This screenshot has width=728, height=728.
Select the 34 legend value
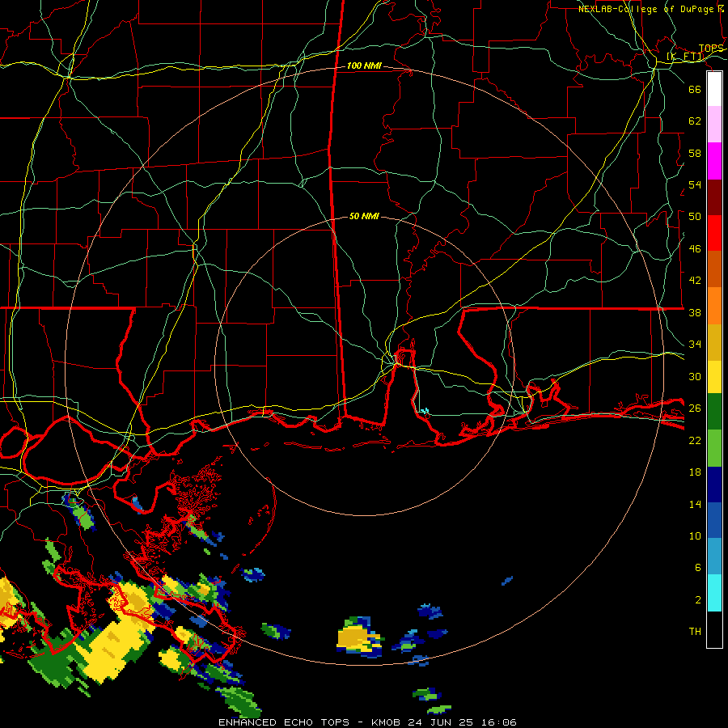coord(695,344)
